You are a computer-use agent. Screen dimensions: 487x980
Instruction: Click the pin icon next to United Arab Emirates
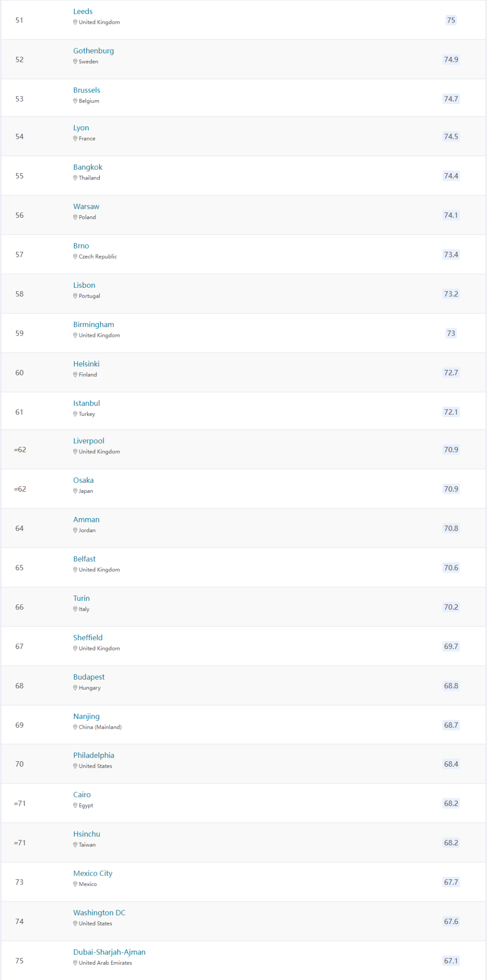point(75,963)
